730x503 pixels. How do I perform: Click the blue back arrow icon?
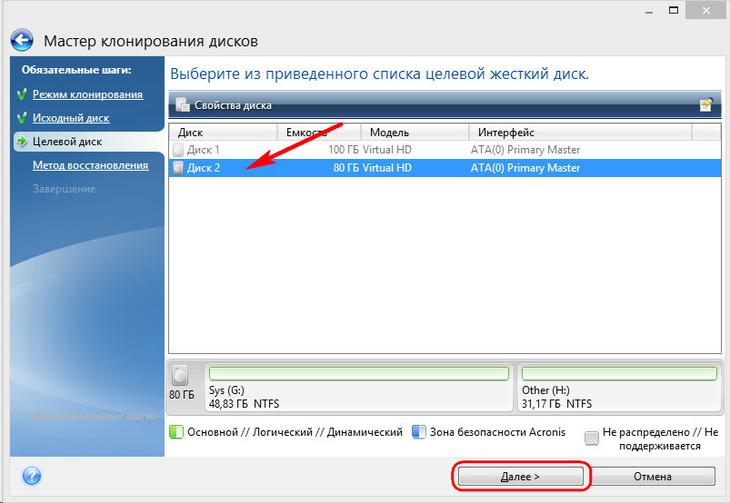(22, 41)
